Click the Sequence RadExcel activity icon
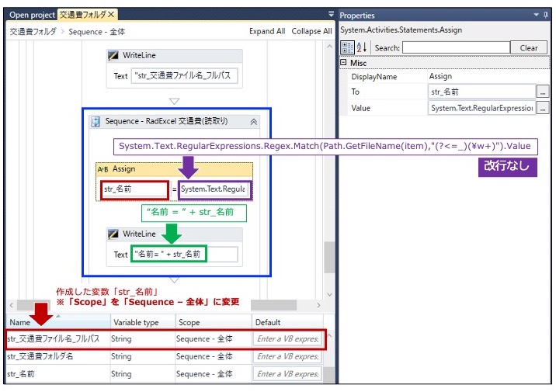This screenshot has height=392, width=556. (96, 122)
